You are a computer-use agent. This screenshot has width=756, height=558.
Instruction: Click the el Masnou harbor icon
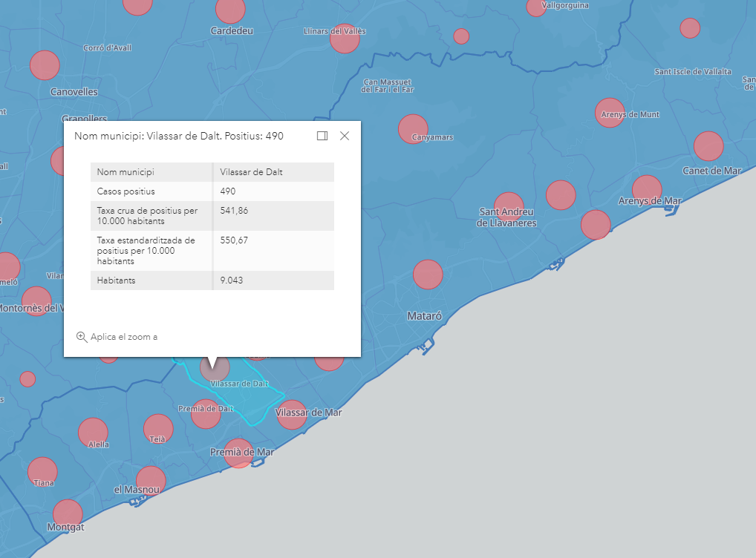coord(137,501)
